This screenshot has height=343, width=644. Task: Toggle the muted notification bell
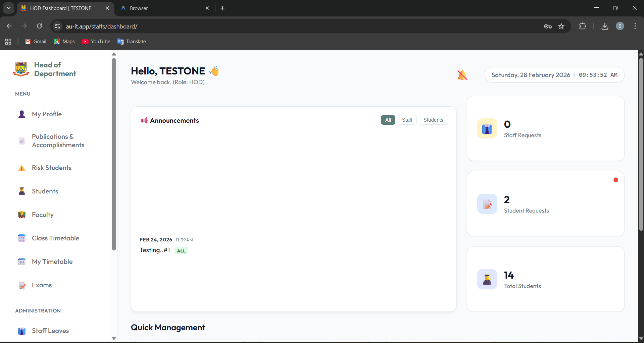pyautogui.click(x=462, y=75)
